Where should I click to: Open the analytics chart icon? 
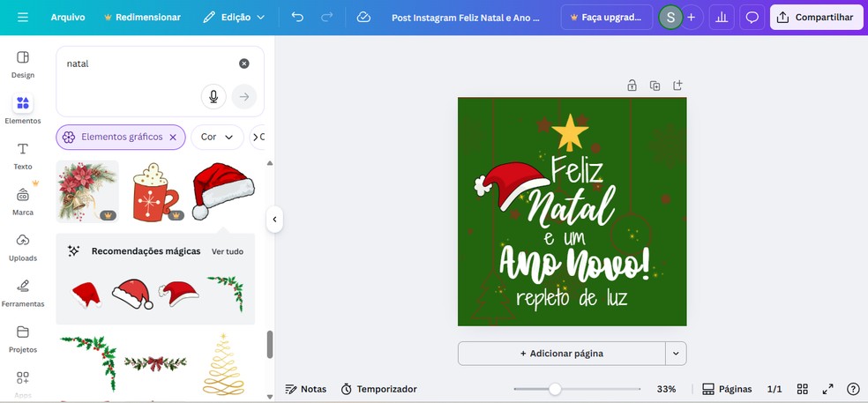click(722, 17)
